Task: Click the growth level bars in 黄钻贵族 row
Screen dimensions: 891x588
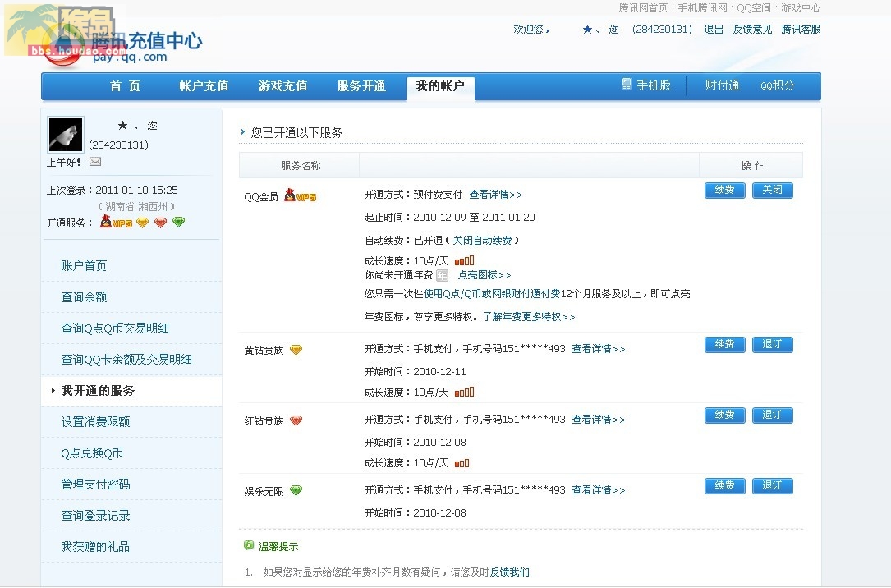Action: tap(464, 392)
